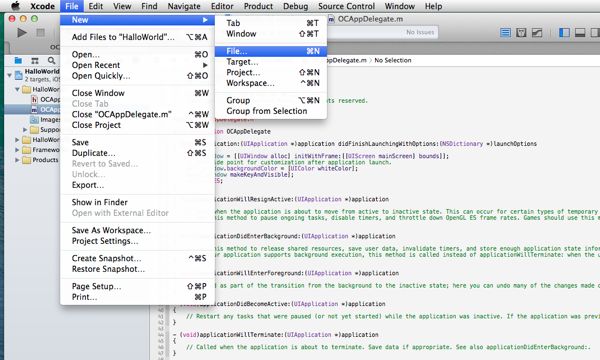Choose Page Setup… menu item
600x360 pixels.
[137, 286]
